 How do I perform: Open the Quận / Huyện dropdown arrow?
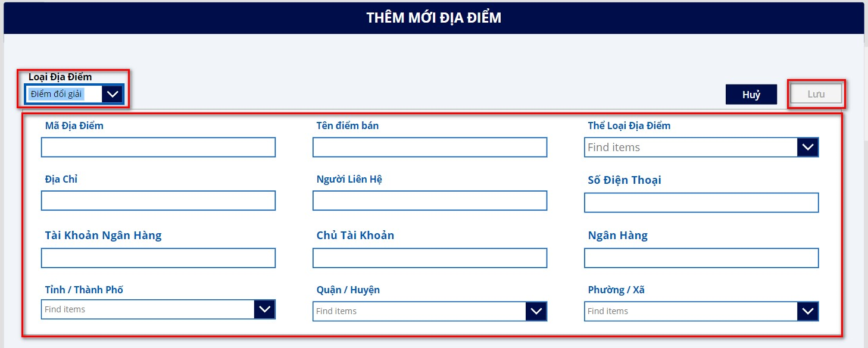click(x=536, y=311)
